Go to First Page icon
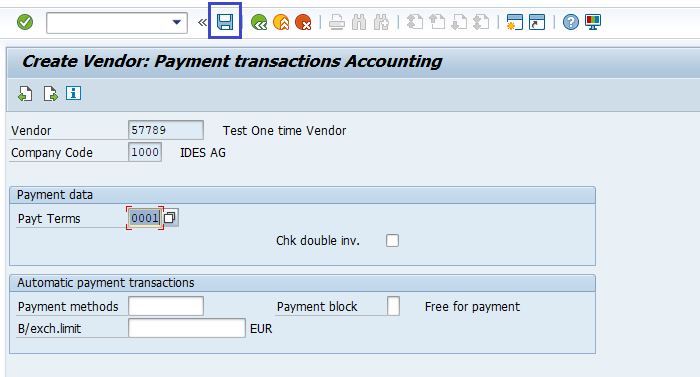This screenshot has width=700, height=377. pyautogui.click(x=415, y=22)
